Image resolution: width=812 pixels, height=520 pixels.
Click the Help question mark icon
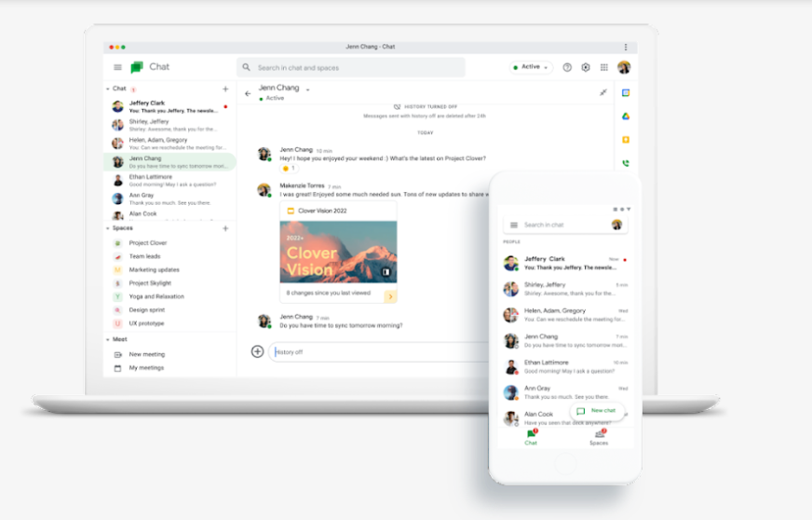[567, 67]
